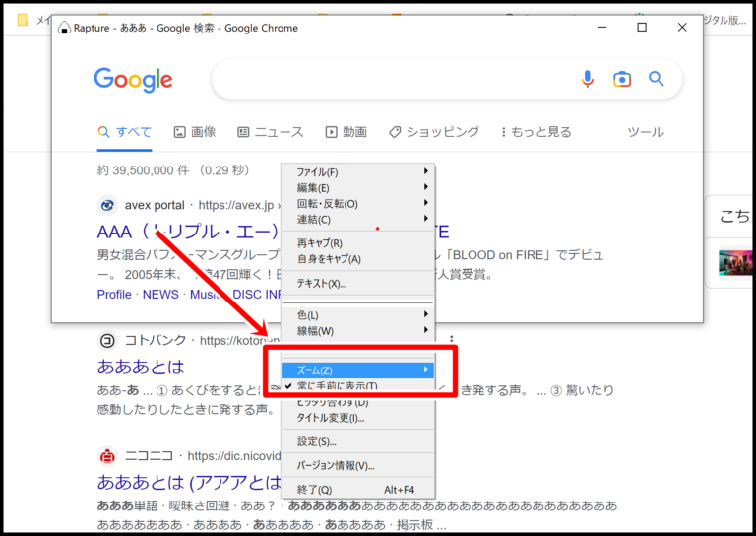Image resolution: width=756 pixels, height=536 pixels.
Task: Click the blue magnifier search icon
Action: (x=657, y=78)
